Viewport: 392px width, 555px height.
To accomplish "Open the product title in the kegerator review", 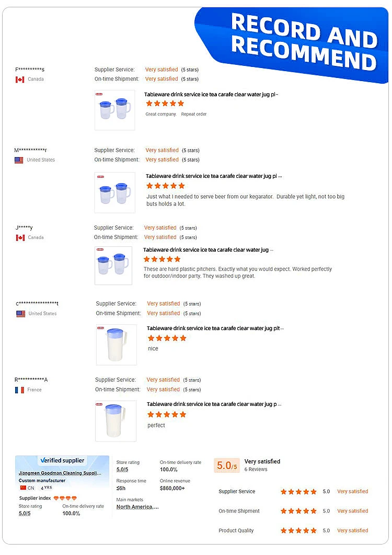I will tap(214, 176).
